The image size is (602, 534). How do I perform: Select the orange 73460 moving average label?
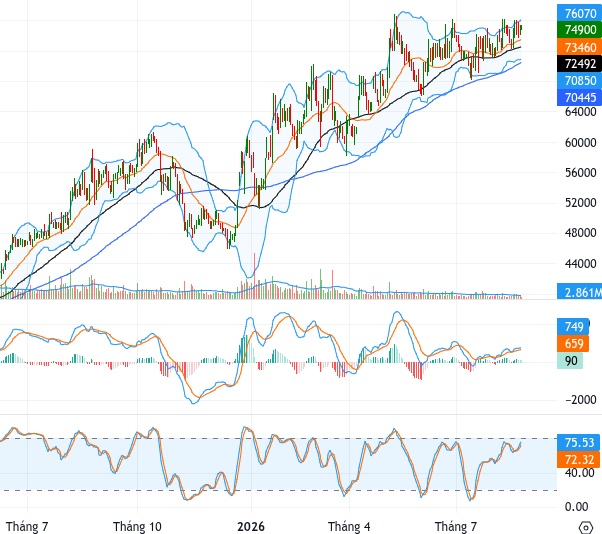pos(579,47)
